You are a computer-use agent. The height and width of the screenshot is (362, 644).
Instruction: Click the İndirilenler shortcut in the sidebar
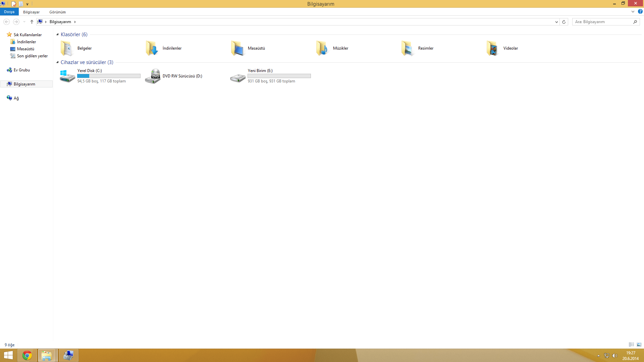coord(26,42)
